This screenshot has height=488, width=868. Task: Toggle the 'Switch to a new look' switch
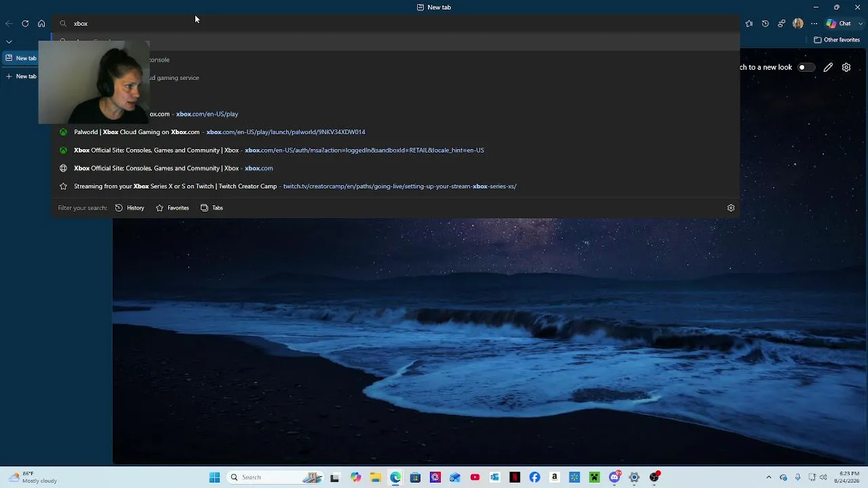coord(805,67)
